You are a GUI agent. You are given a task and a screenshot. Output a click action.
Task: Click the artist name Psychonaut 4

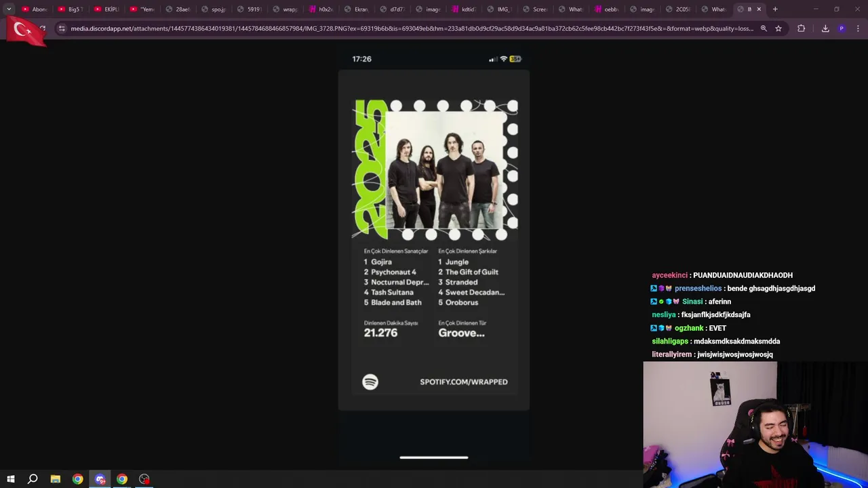393,272
